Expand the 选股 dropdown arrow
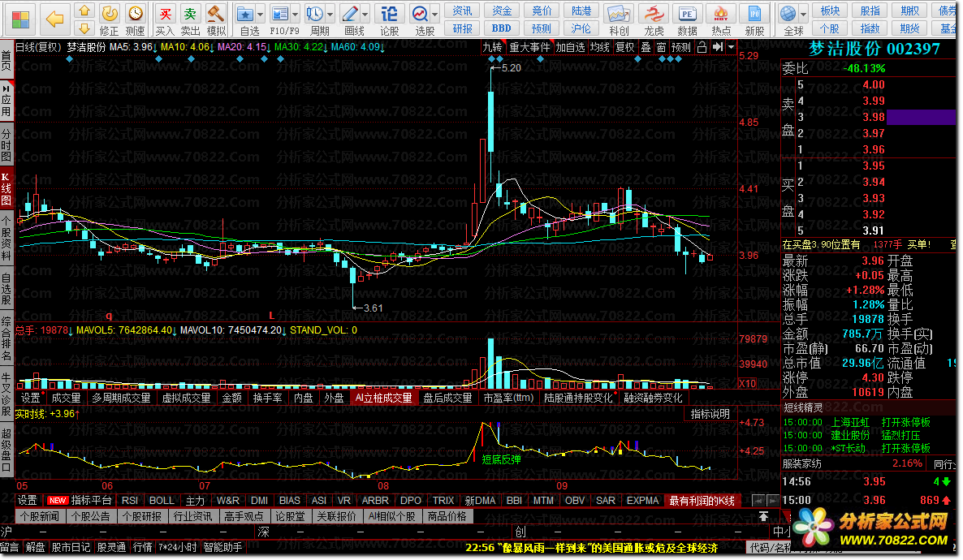 click(435, 14)
